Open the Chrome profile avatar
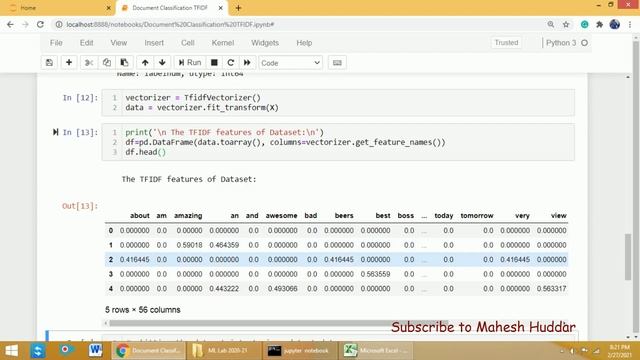Viewport: 640px width, 360px height. pyautogui.click(x=615, y=24)
